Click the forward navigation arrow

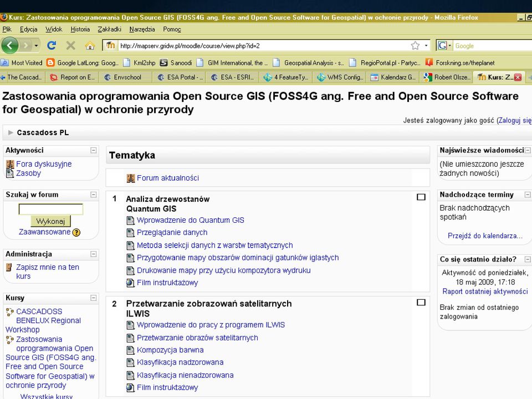26,45
